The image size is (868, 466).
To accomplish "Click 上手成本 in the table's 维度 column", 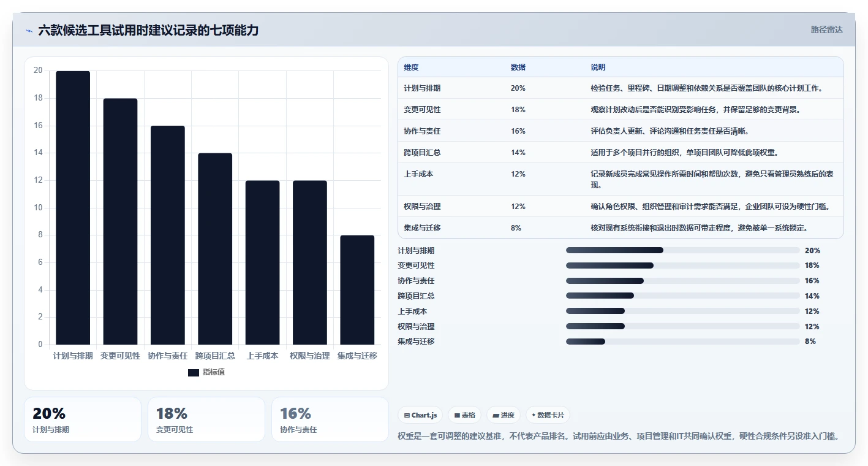I will (418, 174).
